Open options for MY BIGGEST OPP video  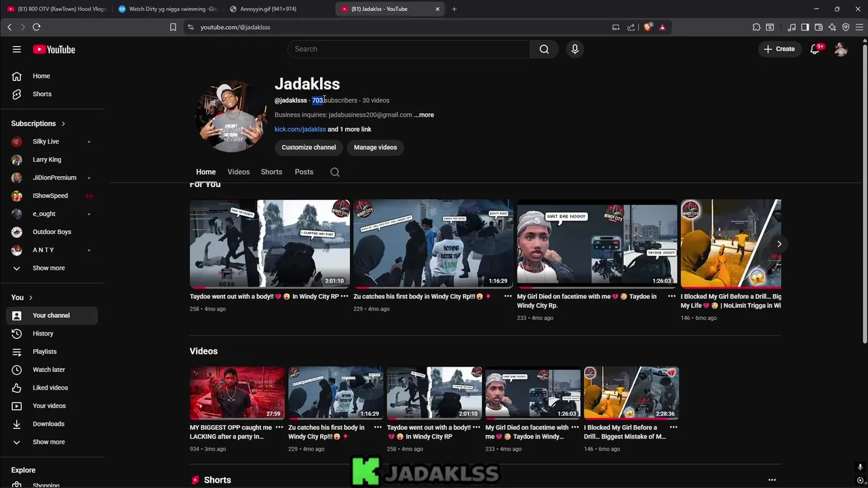279,428
